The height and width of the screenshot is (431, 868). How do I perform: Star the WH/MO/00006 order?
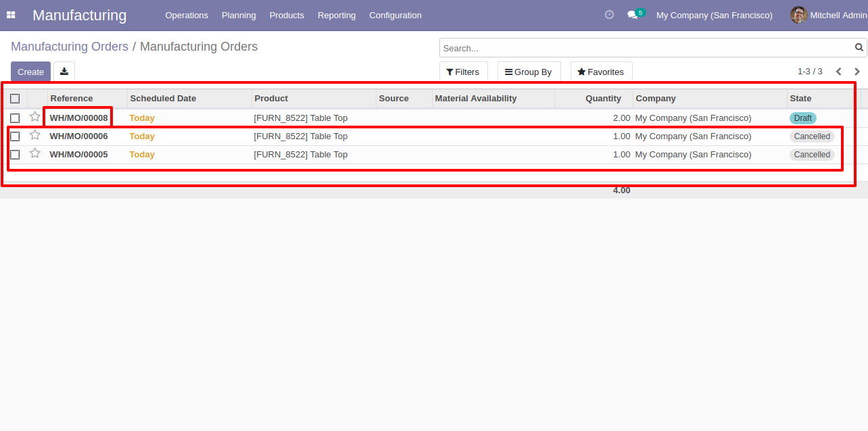tap(35, 135)
